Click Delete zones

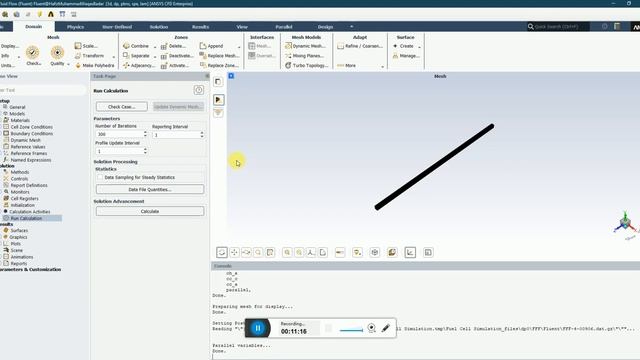coord(174,46)
